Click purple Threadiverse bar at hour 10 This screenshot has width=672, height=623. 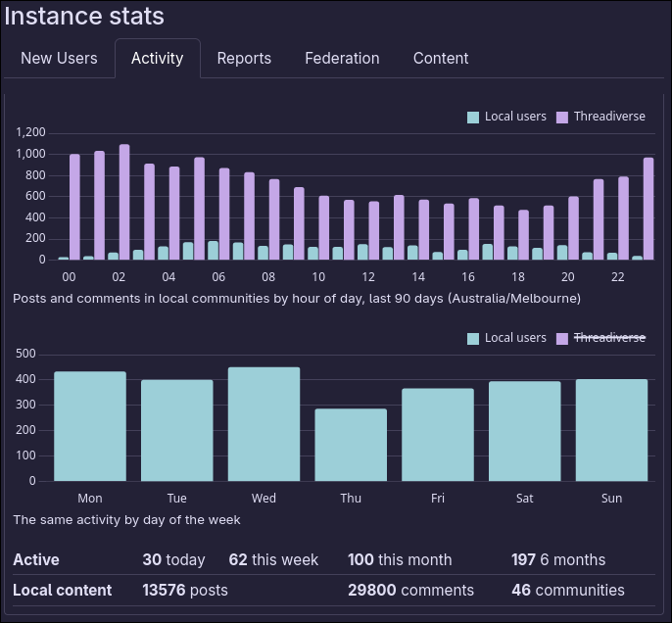click(x=324, y=227)
